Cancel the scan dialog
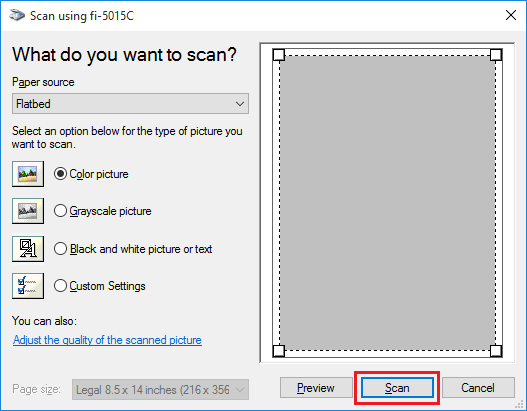 coord(478,388)
